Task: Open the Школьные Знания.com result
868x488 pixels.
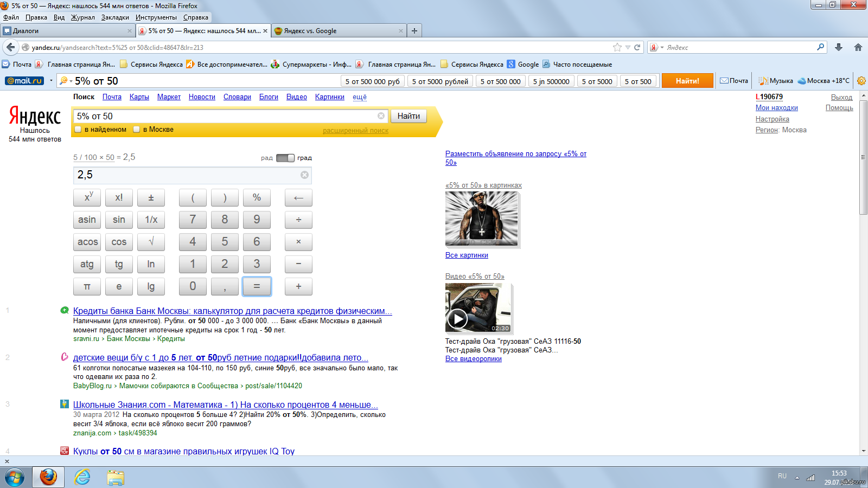Action: 226,405
